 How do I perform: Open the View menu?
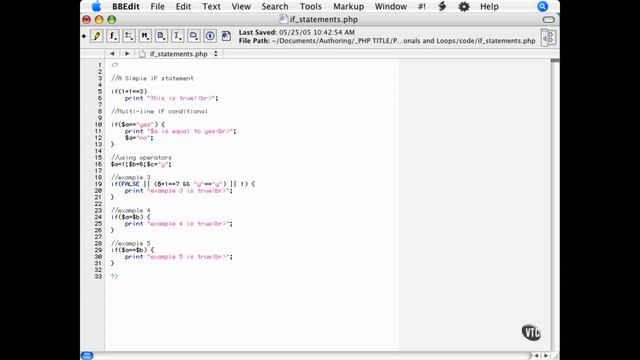(x=241, y=7)
